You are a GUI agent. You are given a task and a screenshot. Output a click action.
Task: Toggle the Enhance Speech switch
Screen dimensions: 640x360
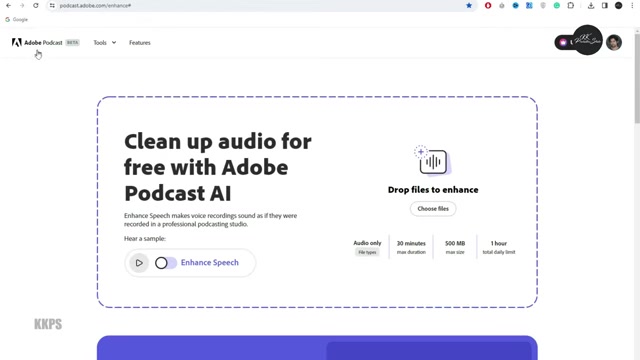pyautogui.click(x=166, y=263)
